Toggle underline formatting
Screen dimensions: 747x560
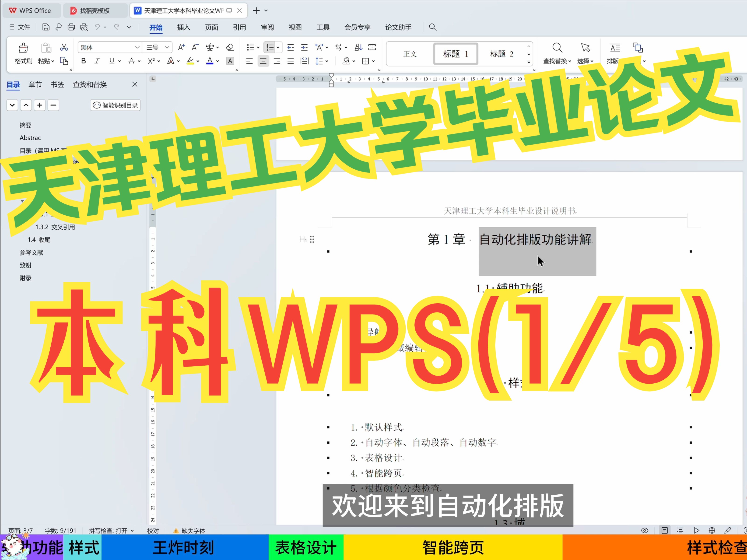pyautogui.click(x=112, y=61)
